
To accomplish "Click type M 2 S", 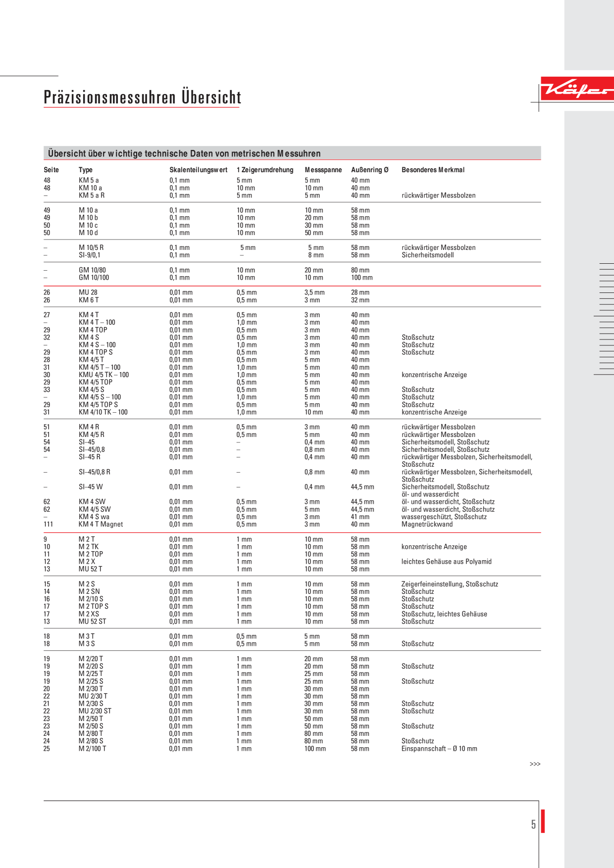I will click(87, 584).
